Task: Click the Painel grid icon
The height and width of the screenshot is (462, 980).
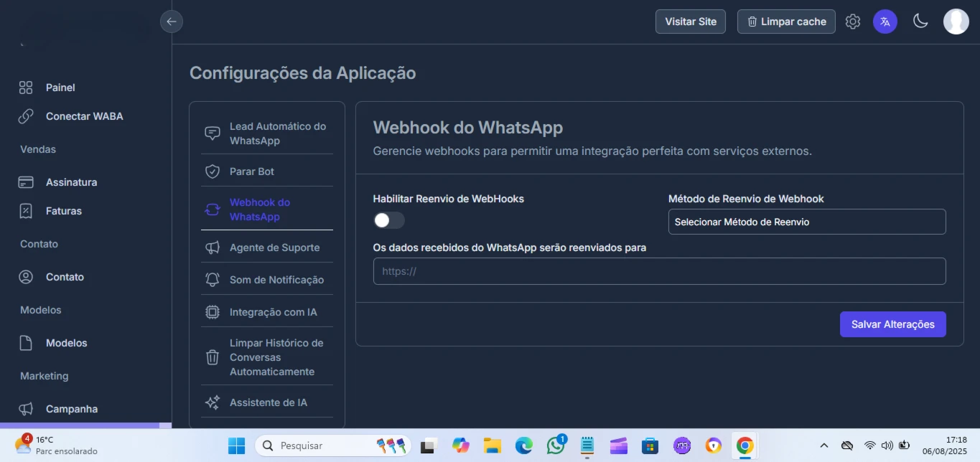Action: pyautogui.click(x=26, y=88)
